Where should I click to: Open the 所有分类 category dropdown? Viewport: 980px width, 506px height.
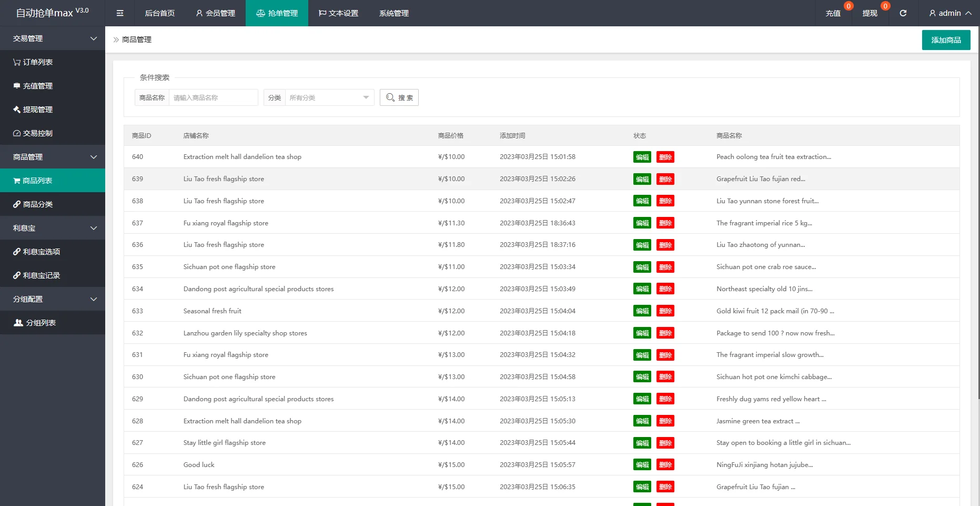point(329,97)
